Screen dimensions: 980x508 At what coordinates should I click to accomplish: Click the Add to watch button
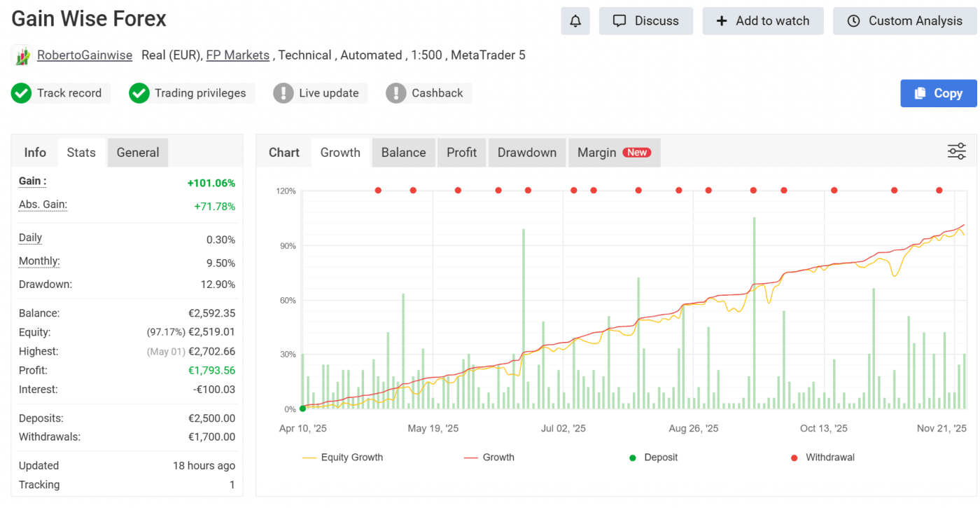point(763,21)
